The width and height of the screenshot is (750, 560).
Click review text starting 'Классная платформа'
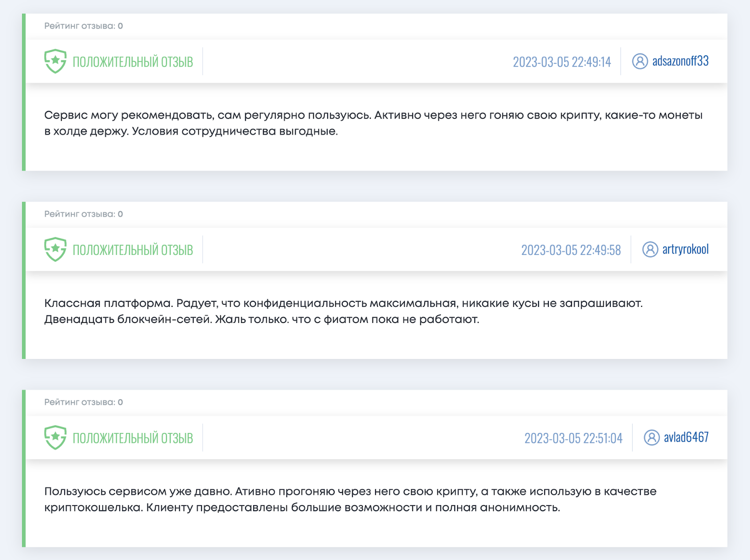pyautogui.click(x=343, y=311)
